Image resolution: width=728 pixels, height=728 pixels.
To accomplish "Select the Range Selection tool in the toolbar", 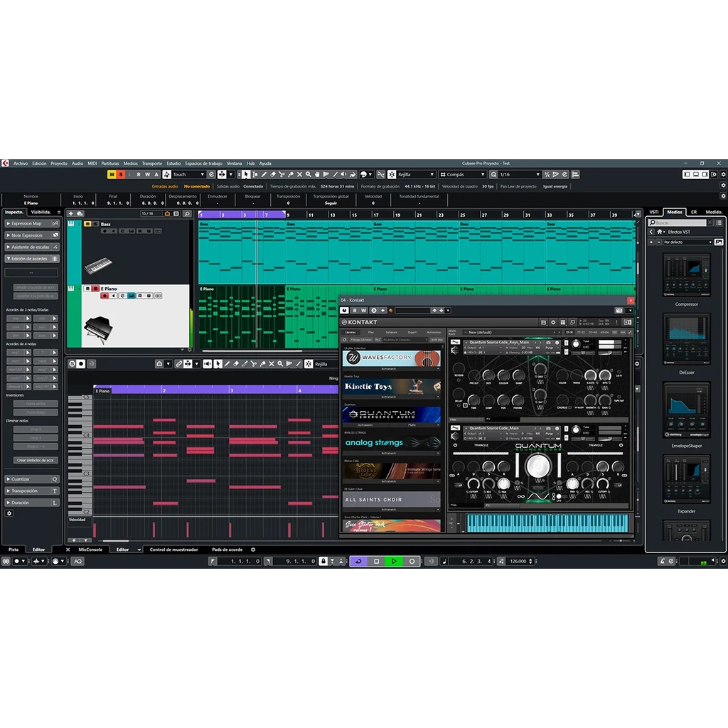I will tap(255, 175).
